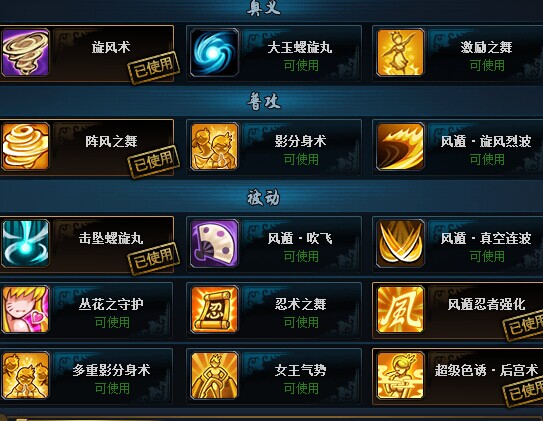The width and height of the screenshot is (543, 421).
Task: Select the 女王气势 queen pose icon
Action: pos(214,376)
